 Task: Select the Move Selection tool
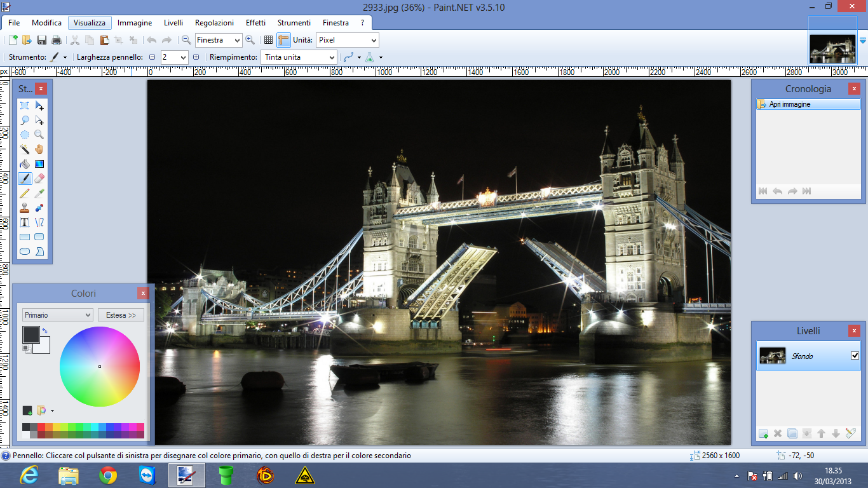click(x=39, y=121)
